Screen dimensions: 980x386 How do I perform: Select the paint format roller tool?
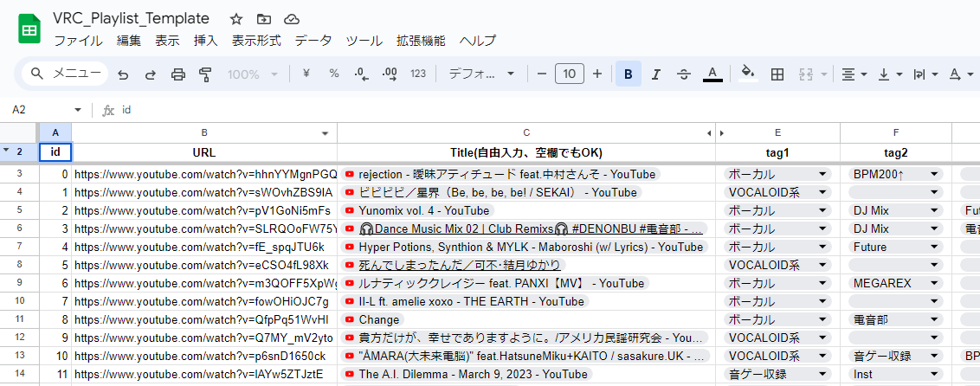[205, 74]
